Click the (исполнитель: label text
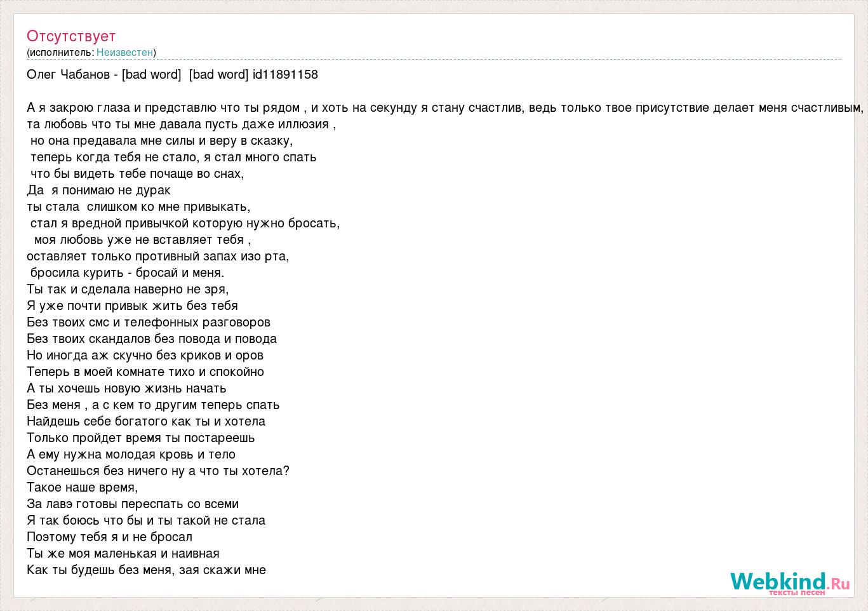The width and height of the screenshot is (868, 611). click(60, 52)
